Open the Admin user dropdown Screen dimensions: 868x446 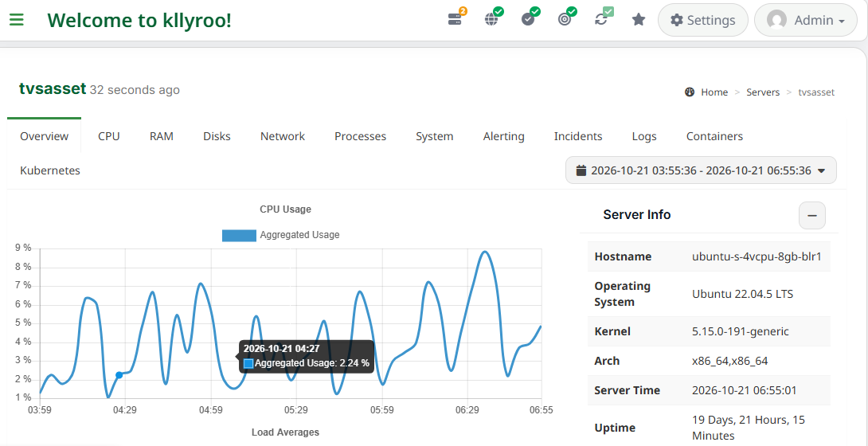click(x=805, y=21)
